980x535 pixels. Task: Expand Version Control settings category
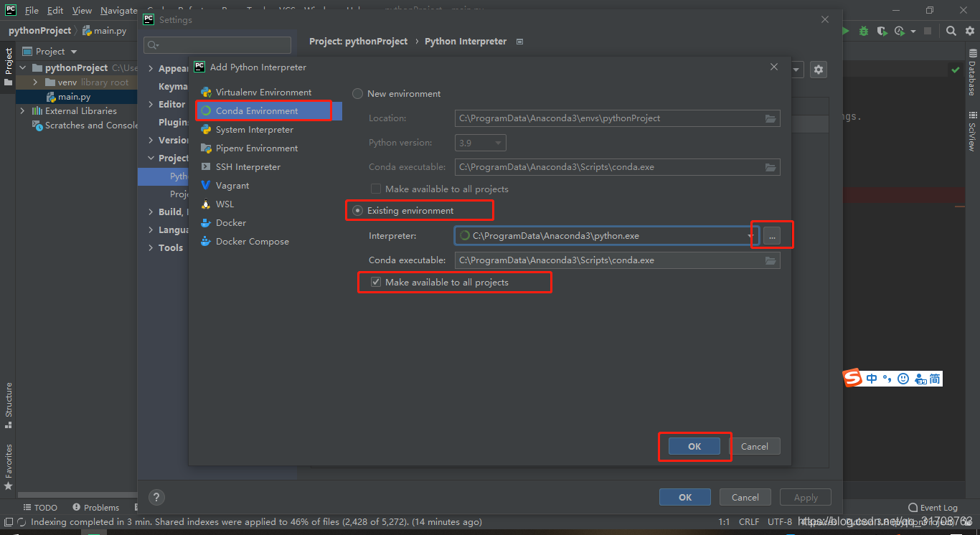(x=151, y=141)
